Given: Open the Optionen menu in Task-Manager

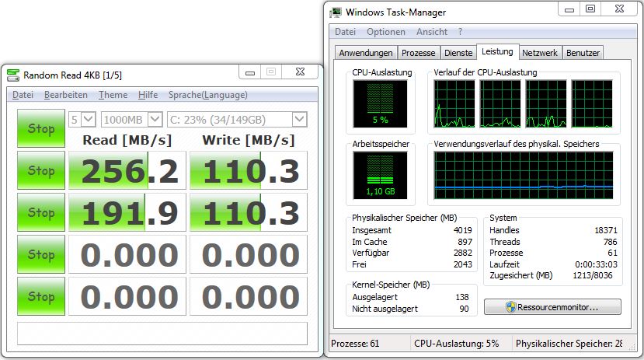Looking at the screenshot, I should (x=385, y=32).
